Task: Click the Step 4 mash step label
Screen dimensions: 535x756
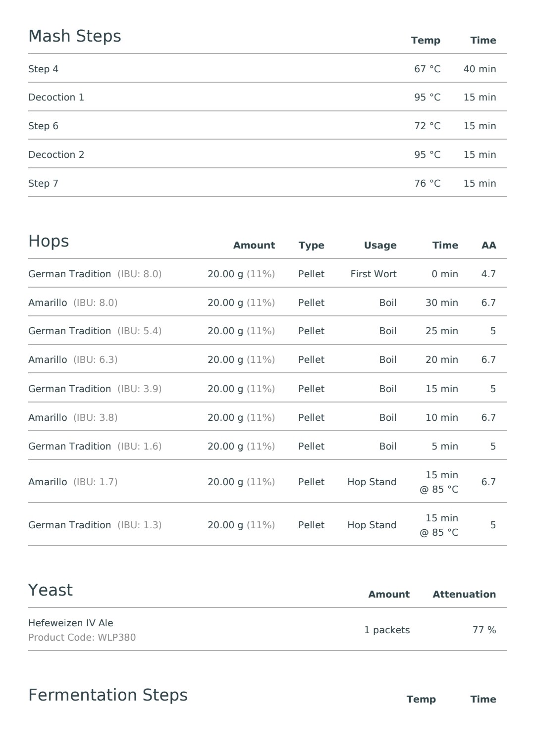Action: point(43,69)
